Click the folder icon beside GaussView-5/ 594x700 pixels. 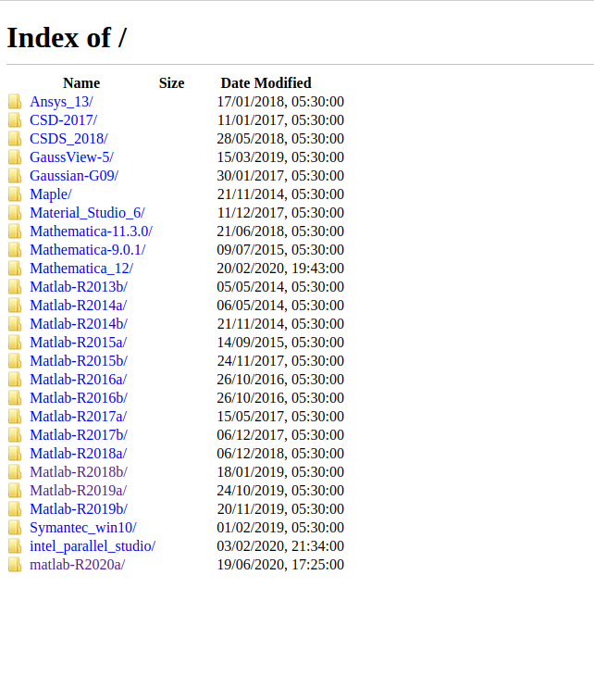tap(15, 157)
